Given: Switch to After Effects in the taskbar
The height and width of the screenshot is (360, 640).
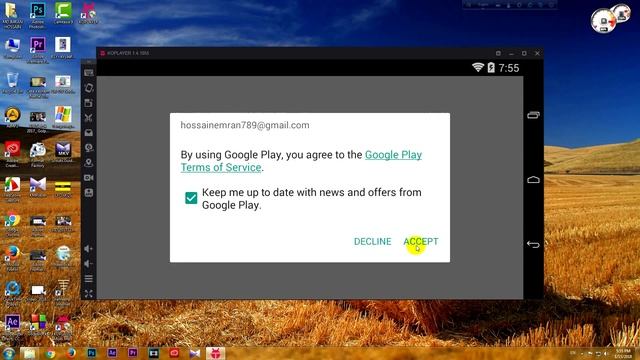Looking at the screenshot, I should 112,353.
